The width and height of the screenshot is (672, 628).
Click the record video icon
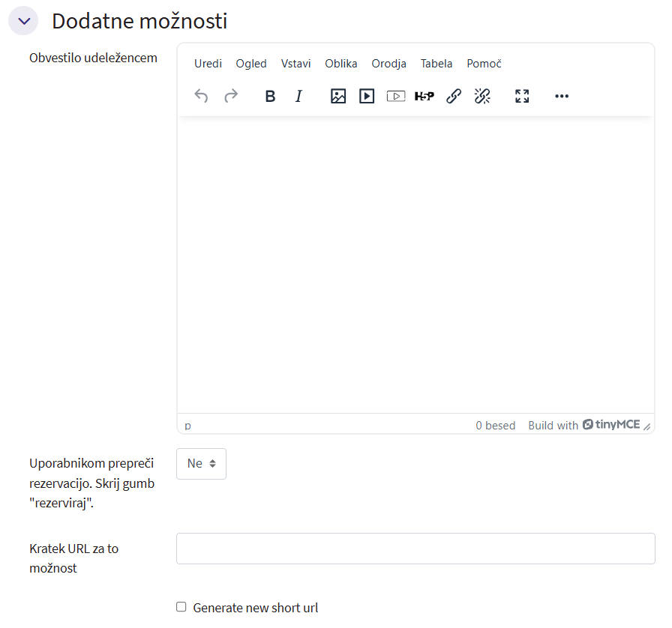point(396,96)
